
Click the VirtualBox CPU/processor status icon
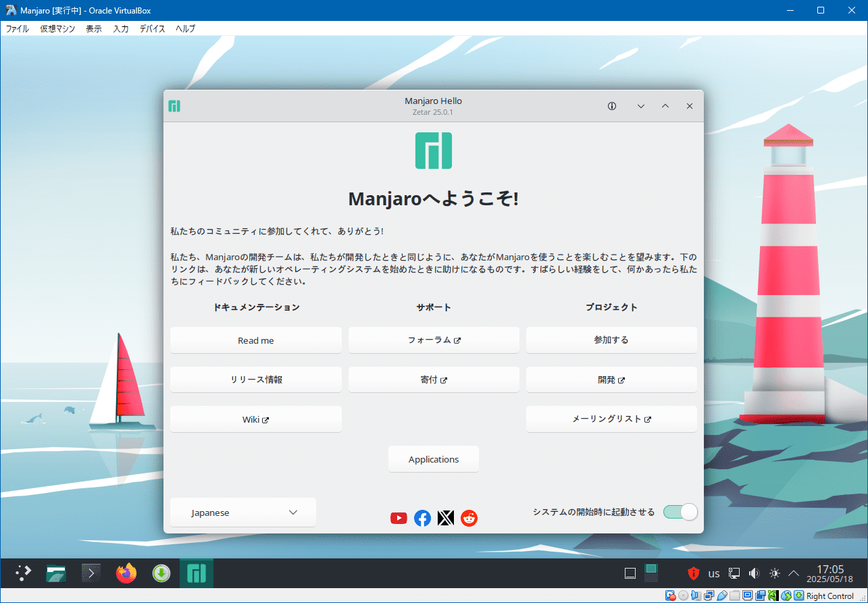tap(773, 596)
